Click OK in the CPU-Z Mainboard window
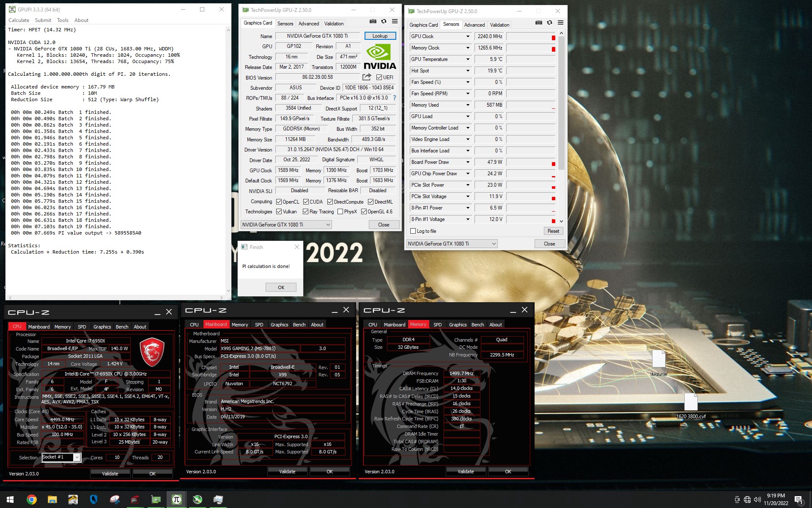Screen dimensions: 812x508 click(x=329, y=472)
